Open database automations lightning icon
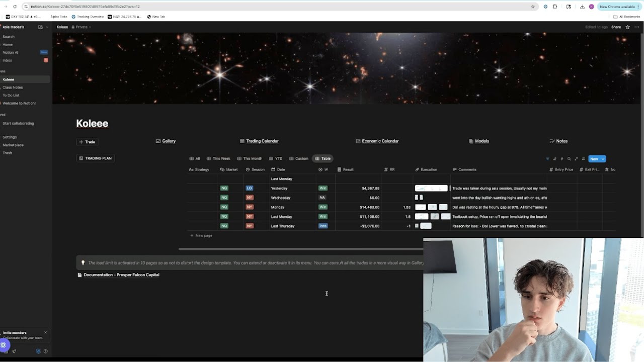Image resolution: width=644 pixels, height=362 pixels. [x=562, y=159]
